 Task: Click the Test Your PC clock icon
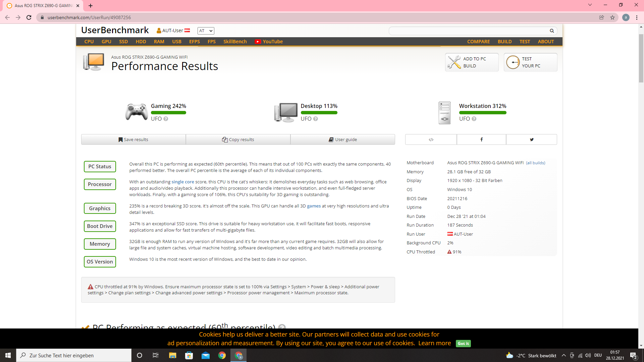click(513, 62)
